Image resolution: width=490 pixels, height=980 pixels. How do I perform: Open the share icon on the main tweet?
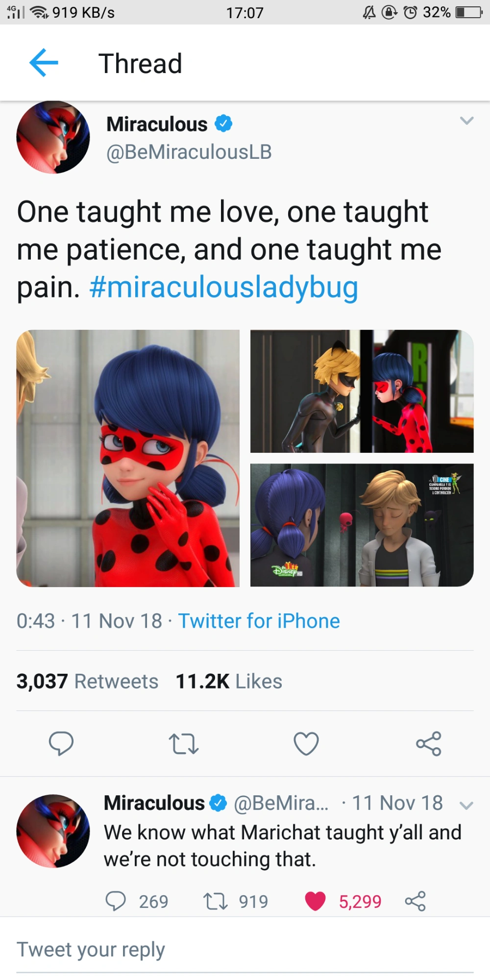[428, 744]
